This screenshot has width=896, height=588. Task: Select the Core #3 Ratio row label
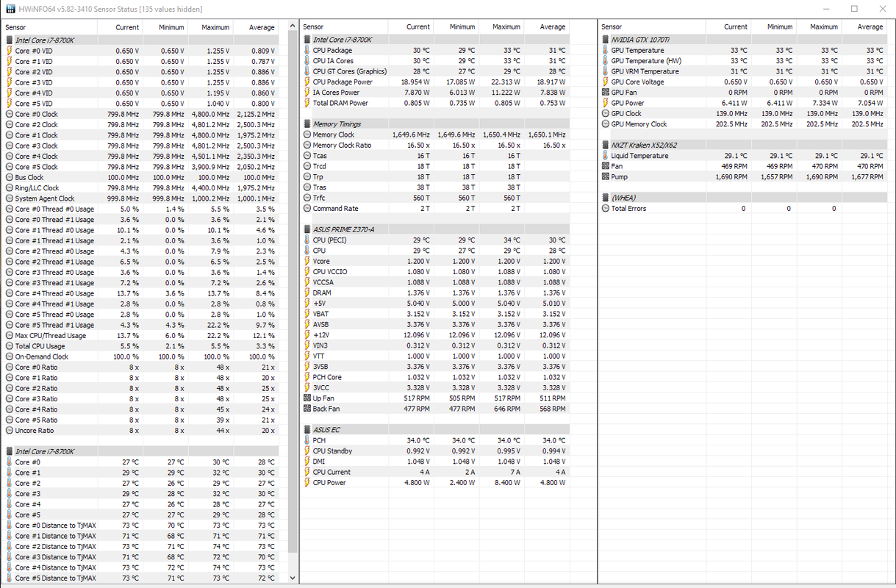point(36,399)
